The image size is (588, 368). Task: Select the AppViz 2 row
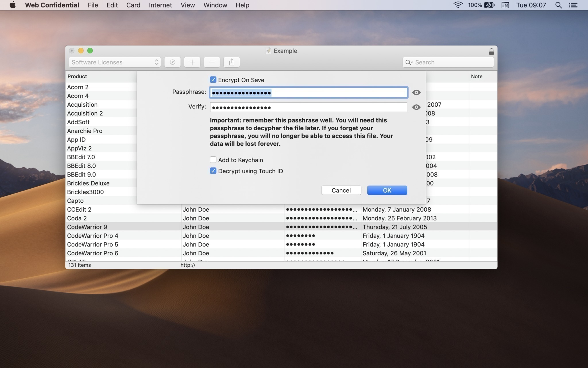pyautogui.click(x=101, y=148)
